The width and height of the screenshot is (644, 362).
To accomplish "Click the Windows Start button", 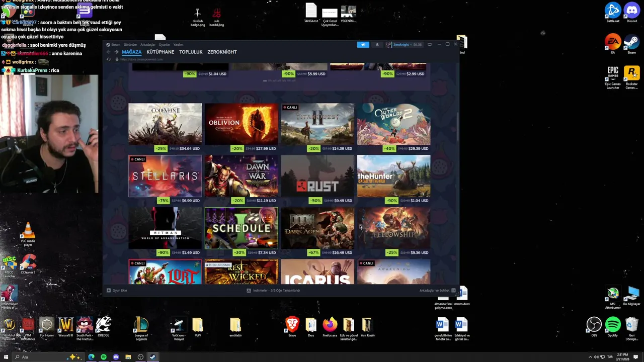I will coord(6,357).
